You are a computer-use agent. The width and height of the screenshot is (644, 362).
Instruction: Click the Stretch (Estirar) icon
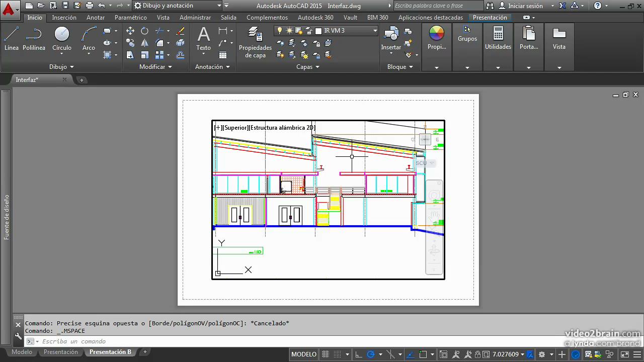click(130, 55)
